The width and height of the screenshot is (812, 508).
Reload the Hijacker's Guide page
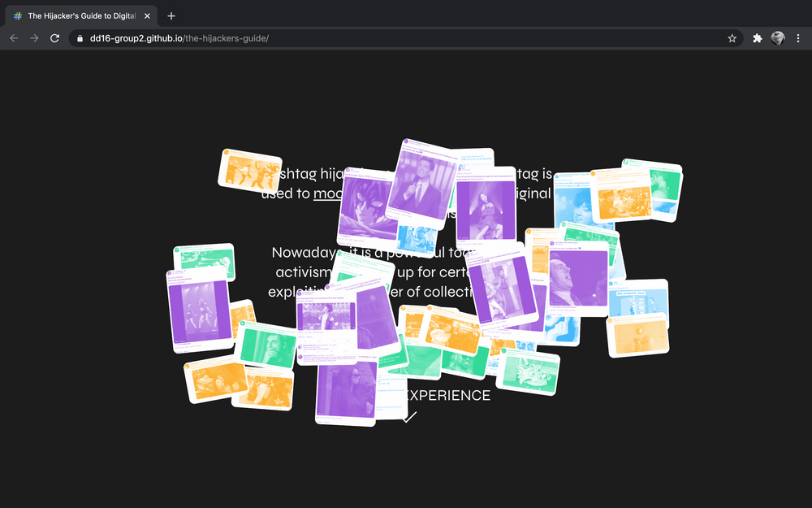(x=54, y=38)
